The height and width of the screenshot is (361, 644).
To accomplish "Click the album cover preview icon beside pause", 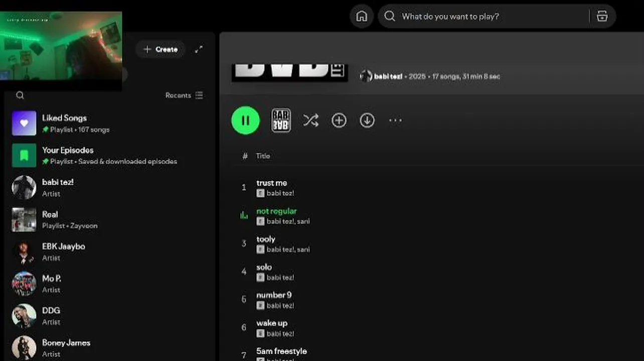I will [281, 120].
